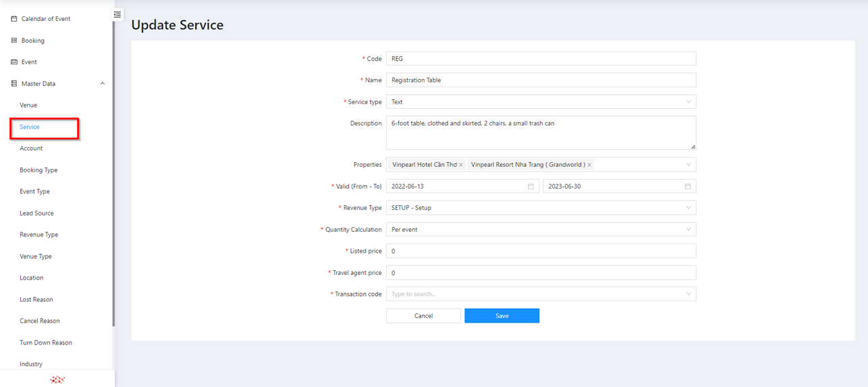Open the Valid From date calendar icon
Image resolution: width=868 pixels, height=387 pixels.
click(531, 186)
